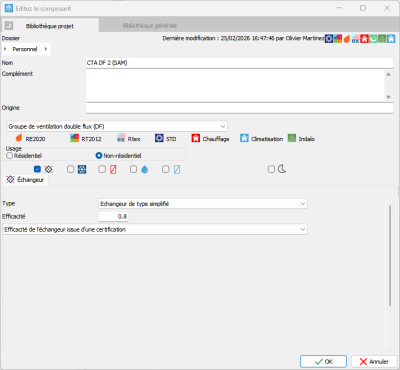Screen dimensions: 400x370
Task: Click the dark green Indalo icon in the header strip
Action: coord(382,38)
